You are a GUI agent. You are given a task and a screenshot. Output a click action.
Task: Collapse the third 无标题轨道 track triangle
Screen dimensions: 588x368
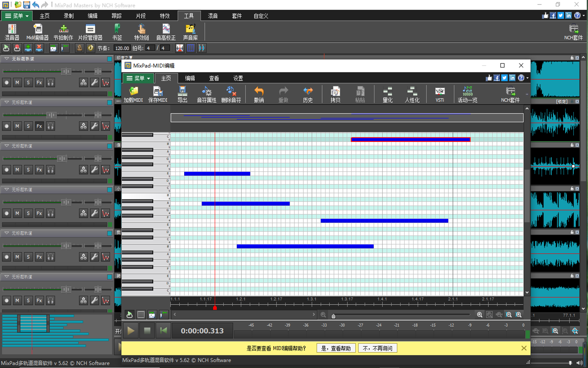tap(7, 146)
